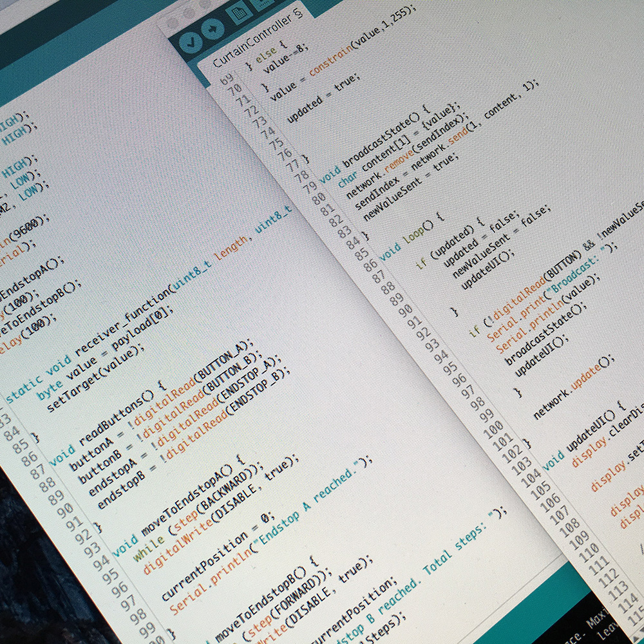The width and height of the screenshot is (644, 644).
Task: Click the Verify checkmark button
Action: 191,42
